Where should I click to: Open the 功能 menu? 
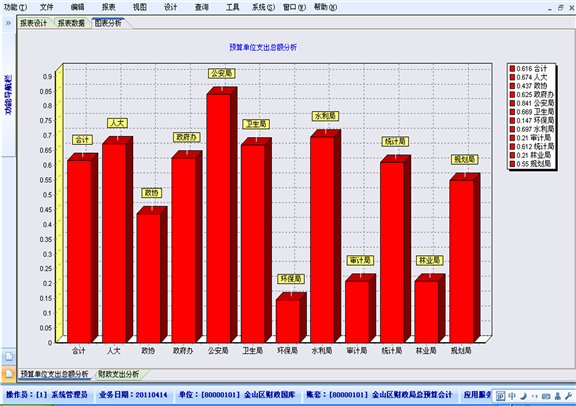click(x=15, y=7)
